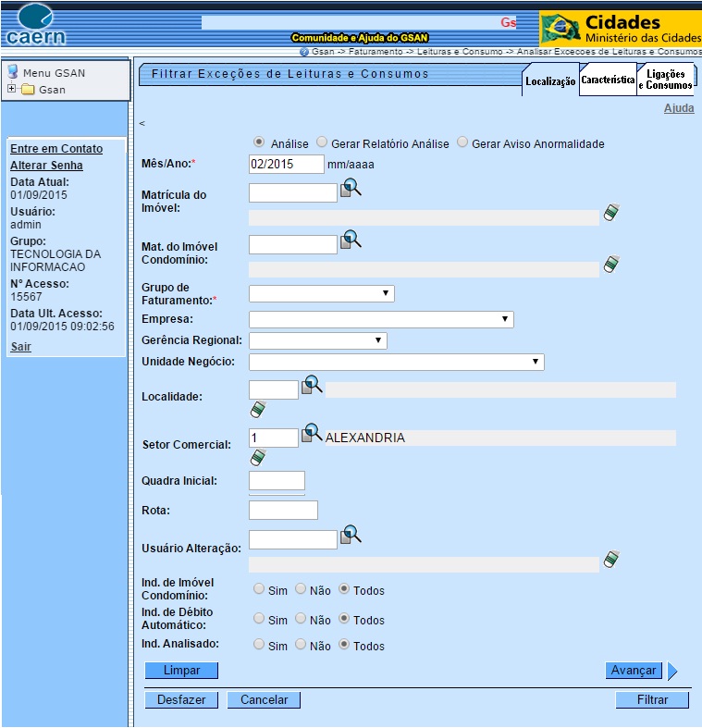702x728 pixels.
Task: Select Gerar Relatório Análise radio option
Action: (322, 142)
